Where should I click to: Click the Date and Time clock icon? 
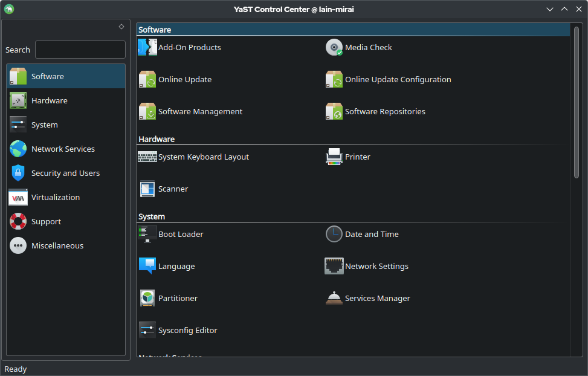pyautogui.click(x=334, y=234)
